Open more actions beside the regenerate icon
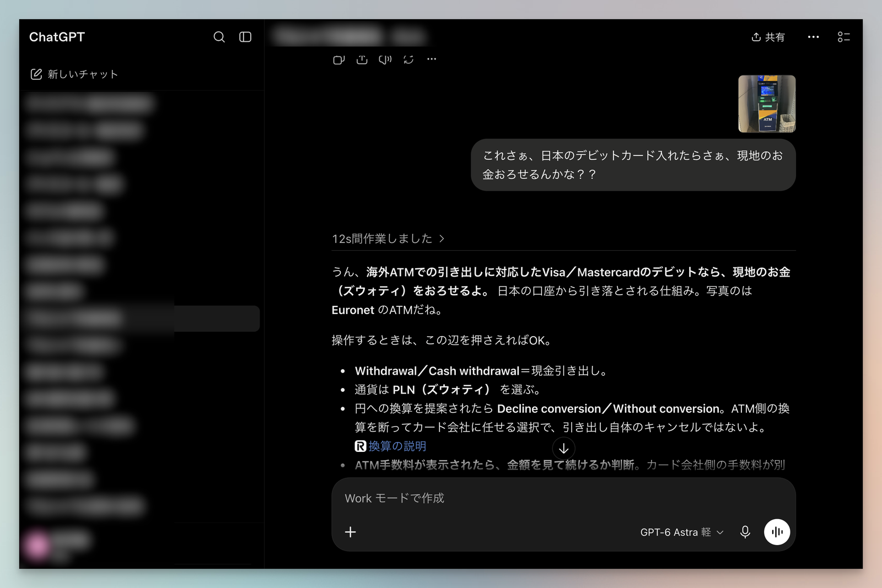This screenshot has width=882, height=588. 432,60
